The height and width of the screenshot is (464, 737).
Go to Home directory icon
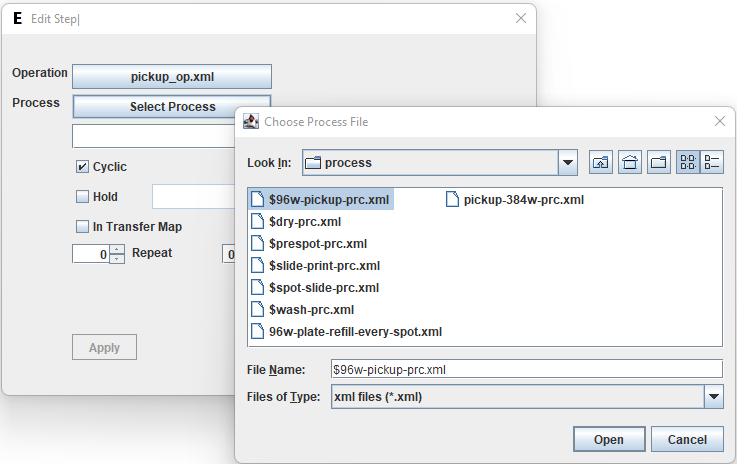point(630,163)
